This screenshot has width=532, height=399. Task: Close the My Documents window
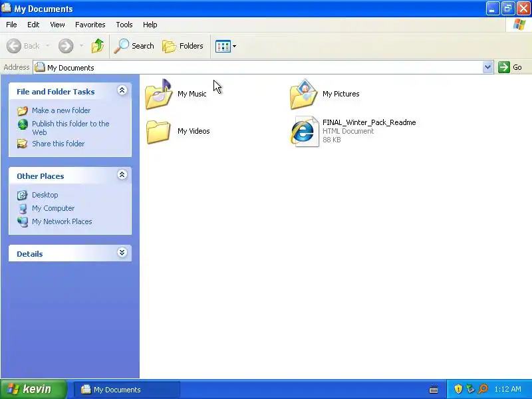(x=523, y=9)
